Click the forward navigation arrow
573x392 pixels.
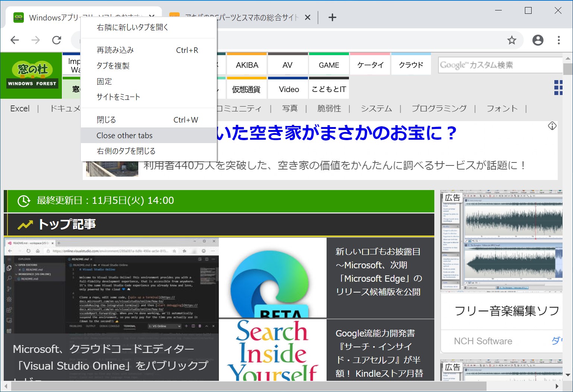(x=35, y=40)
